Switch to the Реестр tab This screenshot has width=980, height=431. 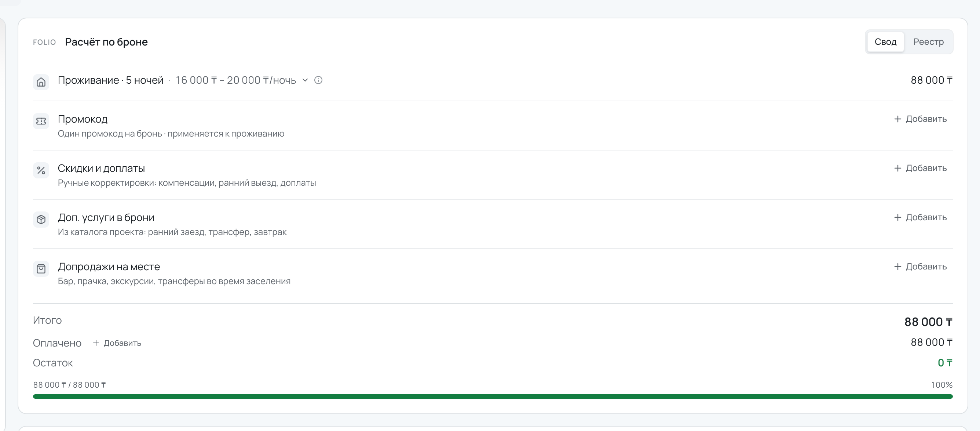(928, 41)
